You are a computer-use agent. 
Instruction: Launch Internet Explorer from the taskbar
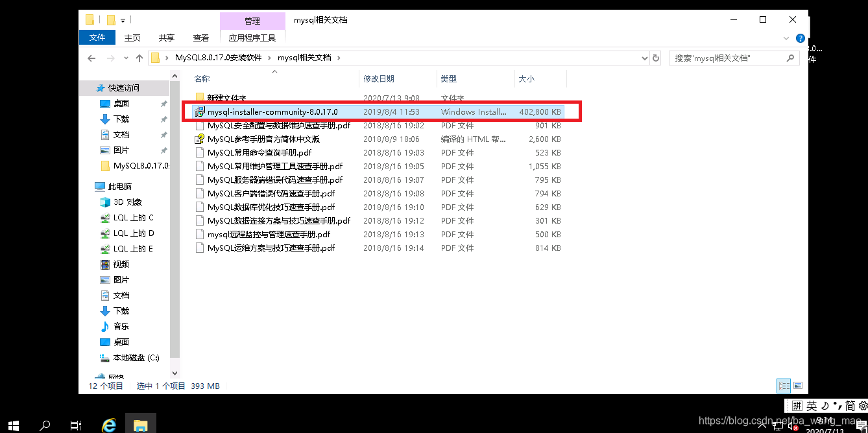coord(109,425)
